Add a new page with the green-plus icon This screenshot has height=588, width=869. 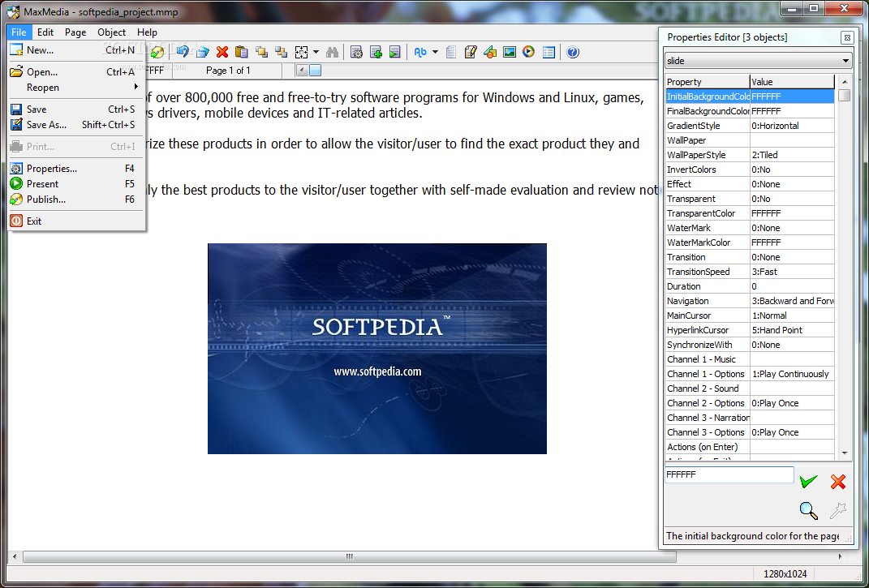tap(376, 52)
